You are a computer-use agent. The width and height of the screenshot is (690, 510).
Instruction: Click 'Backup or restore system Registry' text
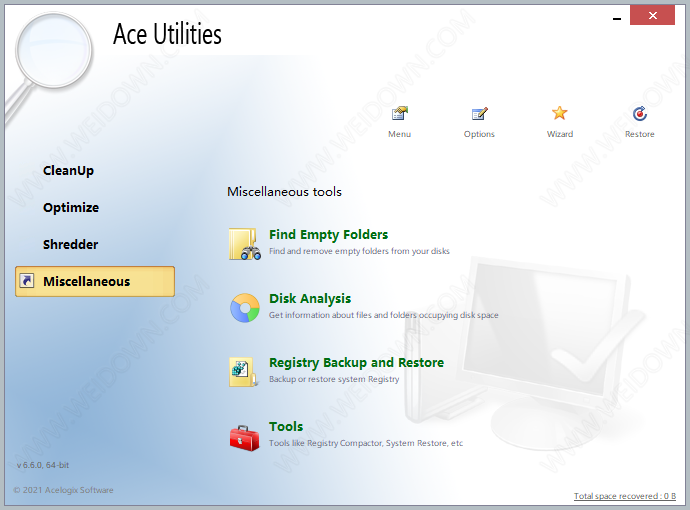pos(334,379)
